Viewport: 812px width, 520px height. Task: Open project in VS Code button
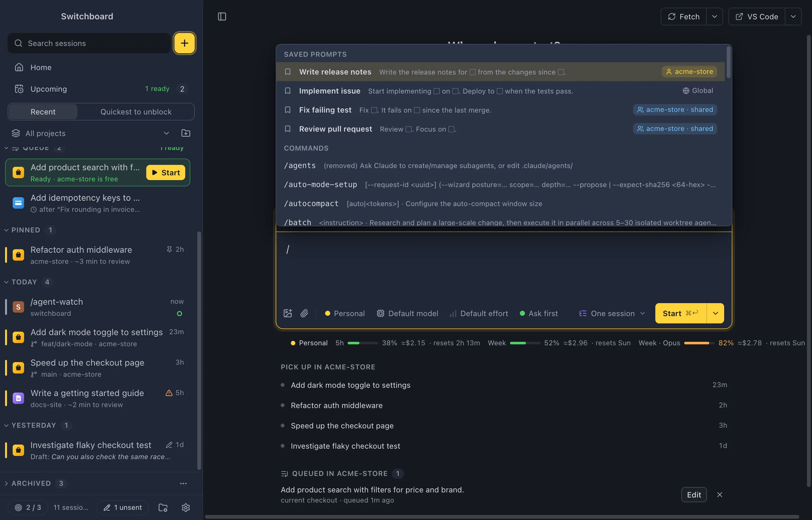pyautogui.click(x=756, y=16)
